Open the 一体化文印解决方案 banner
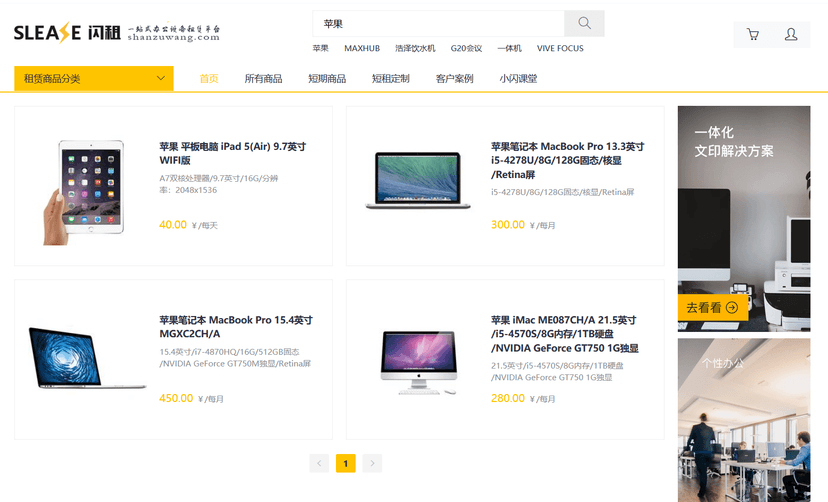The width and height of the screenshot is (828, 502). (x=744, y=219)
